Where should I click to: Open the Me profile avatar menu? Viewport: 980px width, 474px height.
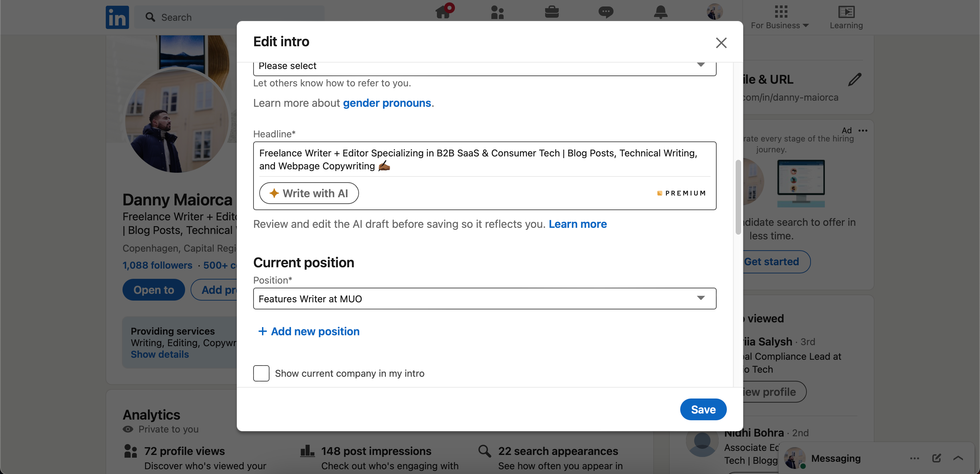point(715,12)
